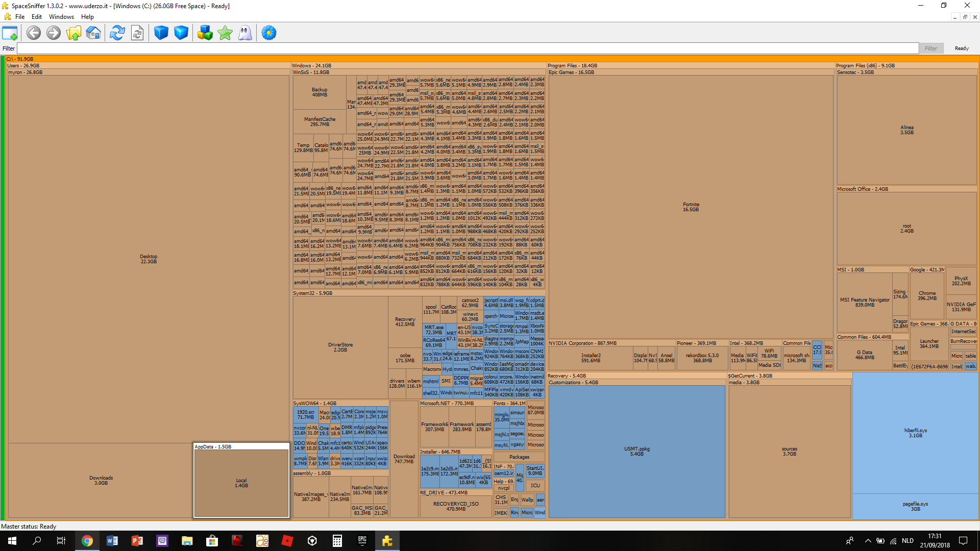Toggle file classes colored cubes style

(x=205, y=33)
